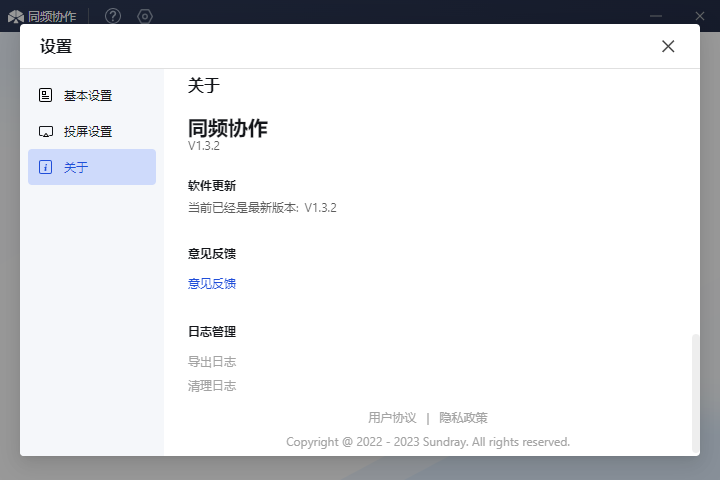Close the 设置 dialog with the X
The image size is (720, 480).
coord(668,46)
